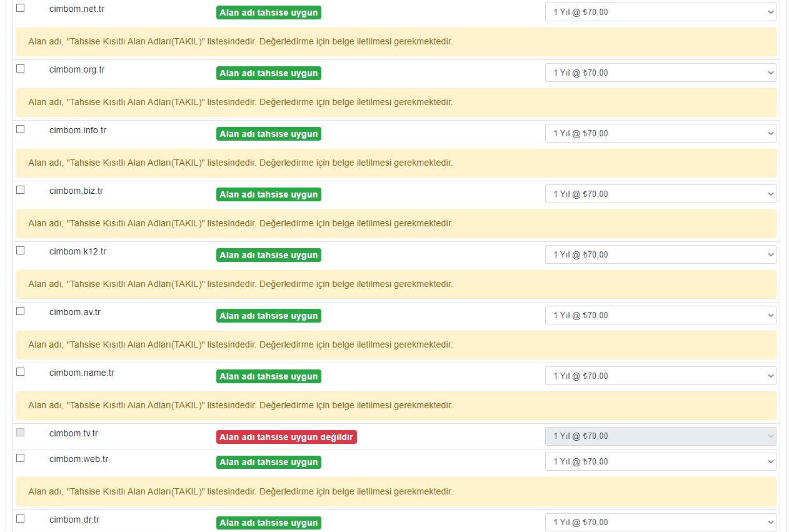Expand the year selector for cimbom.info.tr

click(661, 133)
